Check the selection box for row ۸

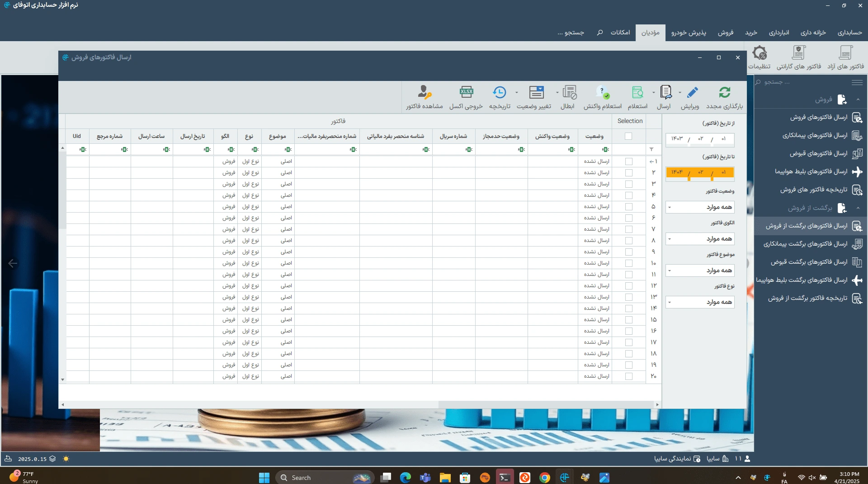(629, 241)
